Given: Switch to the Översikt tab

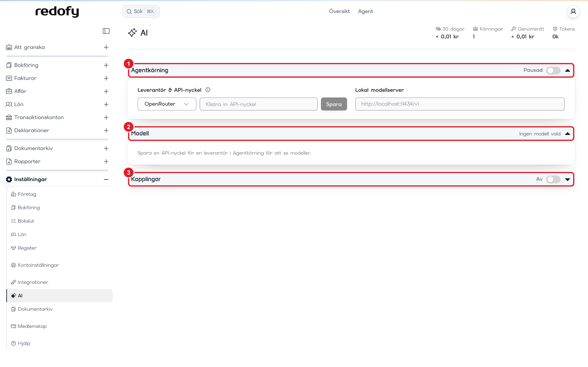Looking at the screenshot, I should click(339, 11).
